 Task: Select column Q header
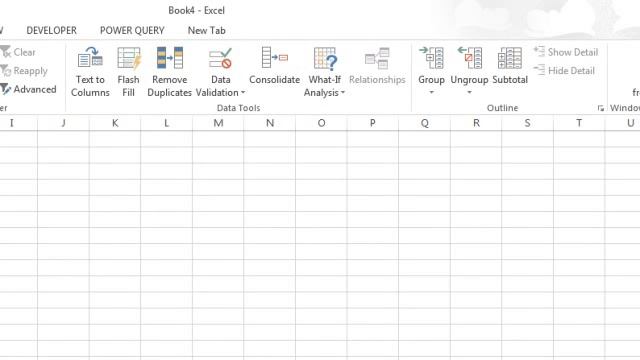[424, 123]
